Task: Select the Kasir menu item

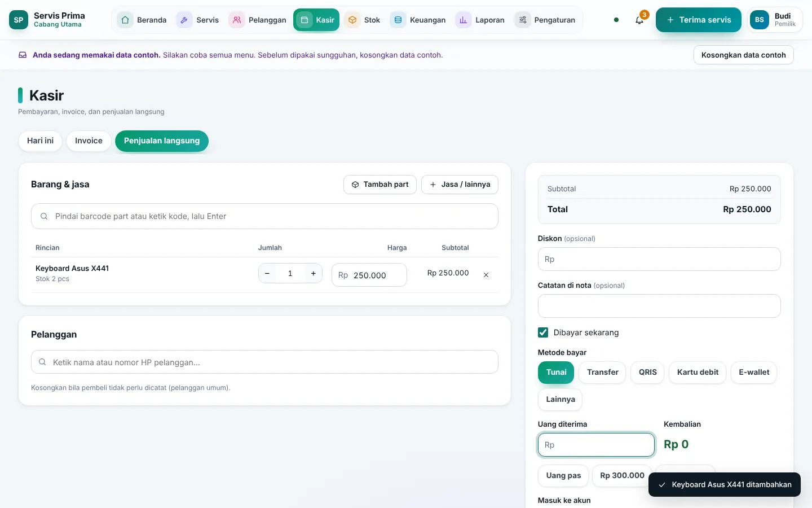Action: tap(316, 20)
